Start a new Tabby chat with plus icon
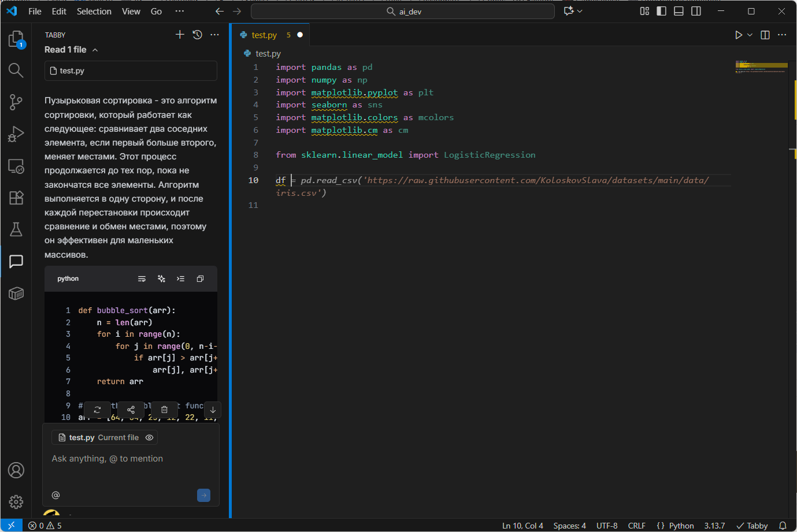The height and width of the screenshot is (532, 797). tap(180, 35)
